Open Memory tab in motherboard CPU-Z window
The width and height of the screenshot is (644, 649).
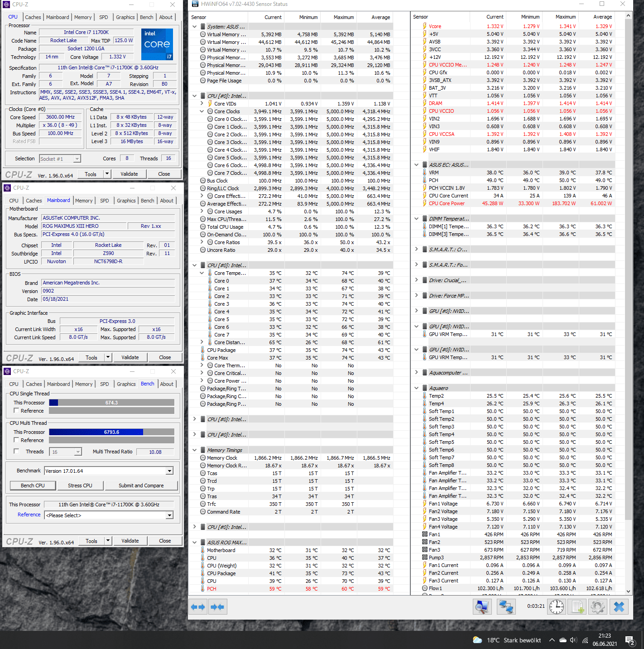point(84,201)
